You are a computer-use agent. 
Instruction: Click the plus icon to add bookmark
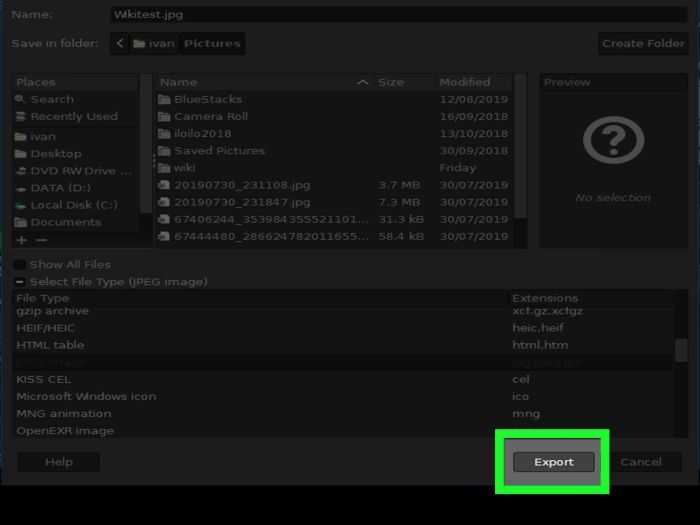[x=22, y=240]
